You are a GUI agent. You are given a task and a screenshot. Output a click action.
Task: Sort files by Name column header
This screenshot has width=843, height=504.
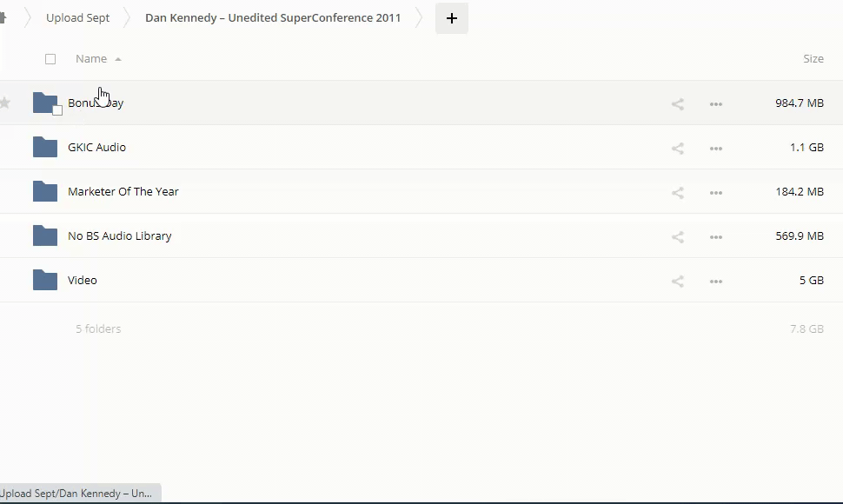[91, 59]
